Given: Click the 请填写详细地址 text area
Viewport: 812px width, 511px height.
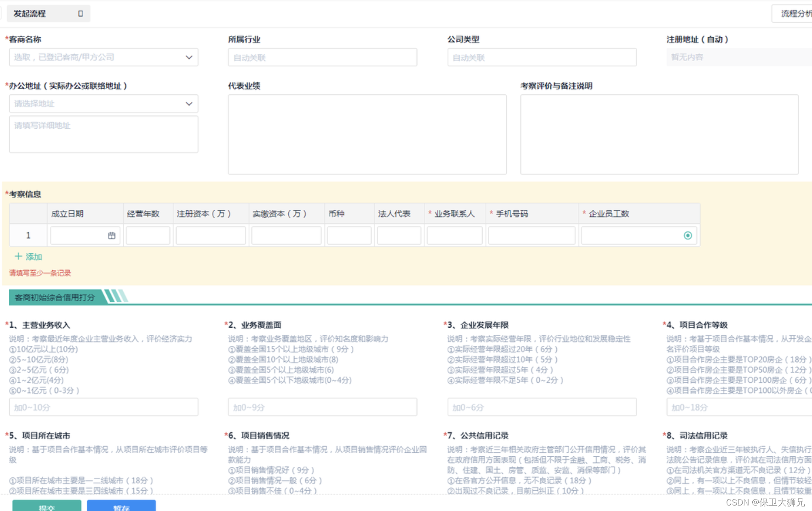Looking at the screenshot, I should (103, 134).
